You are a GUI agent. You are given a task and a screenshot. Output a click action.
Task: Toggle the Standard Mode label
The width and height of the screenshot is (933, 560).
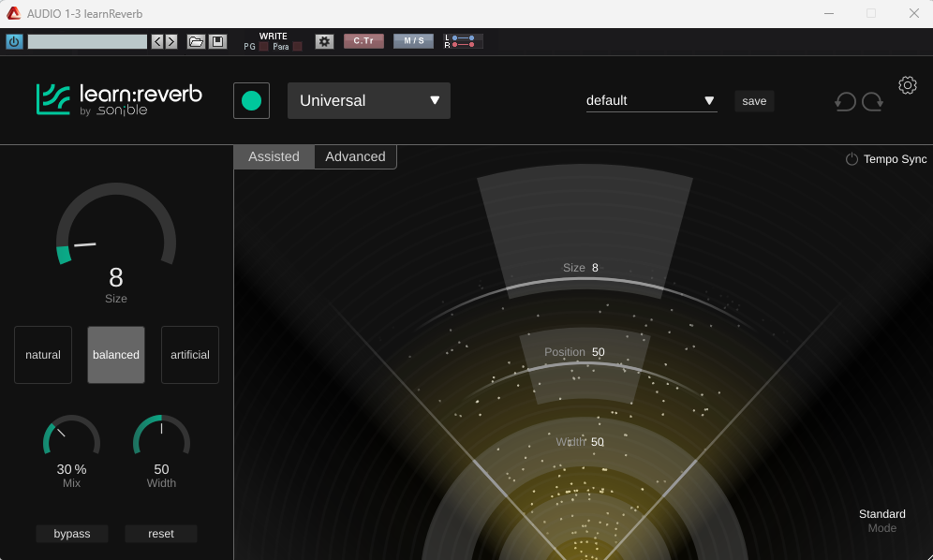point(881,520)
